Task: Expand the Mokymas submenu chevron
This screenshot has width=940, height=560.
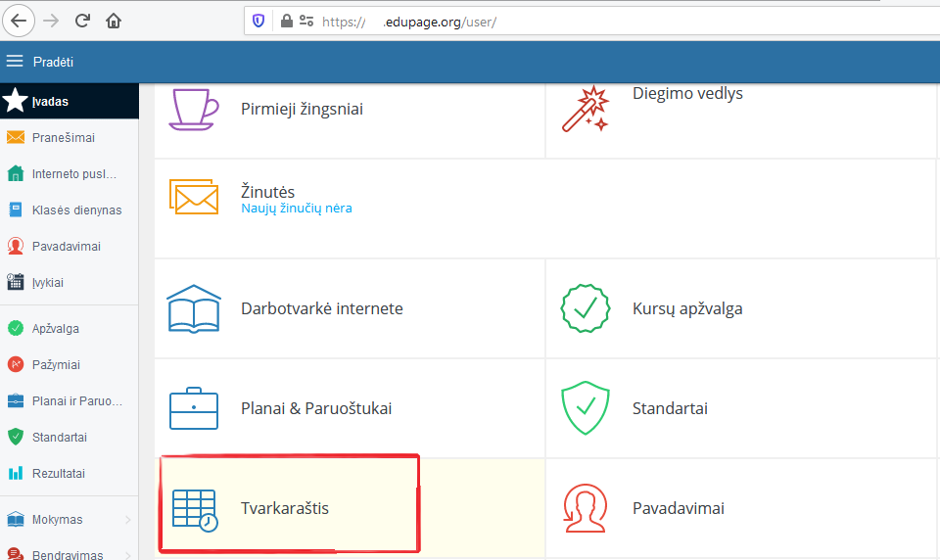Action: [x=127, y=519]
